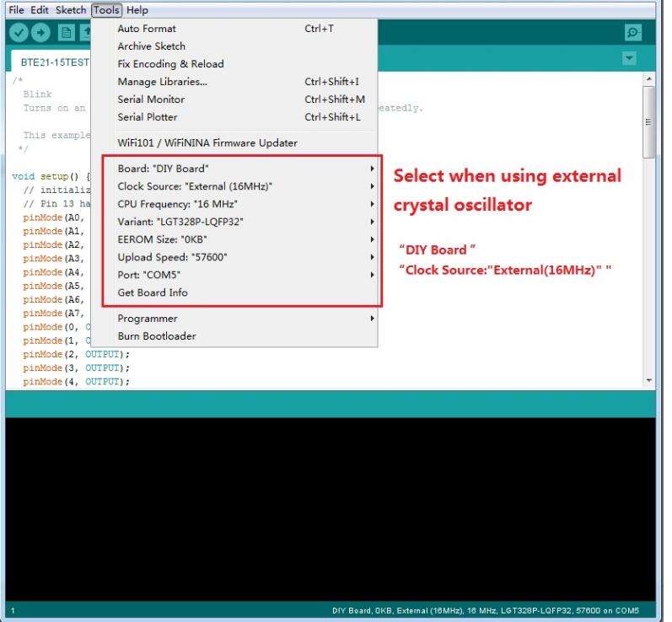Open the tab dropdown arrow button
The width and height of the screenshot is (672, 622).
click(629, 58)
